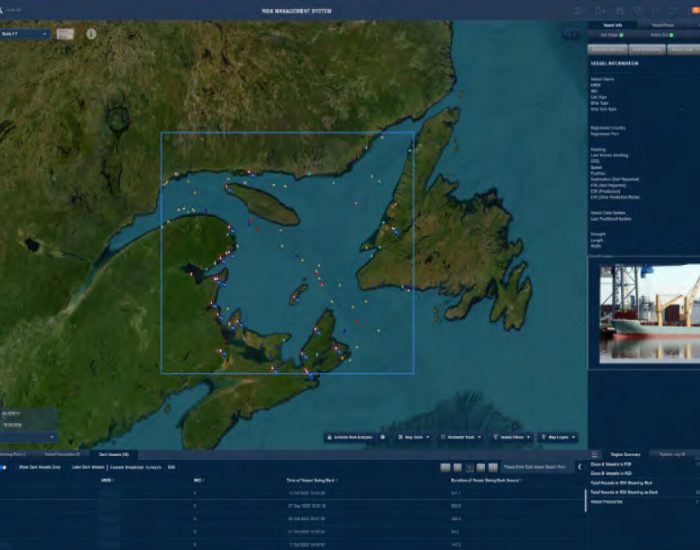Click the info icon on the map

pos(91,33)
